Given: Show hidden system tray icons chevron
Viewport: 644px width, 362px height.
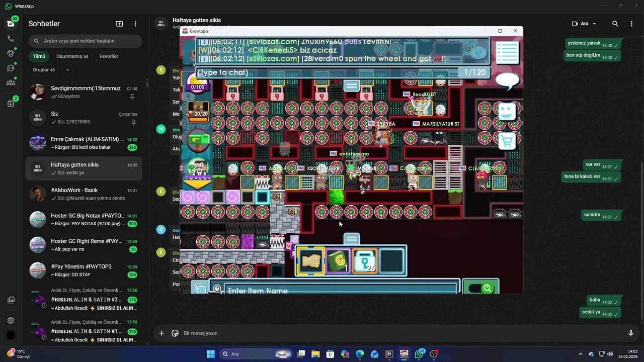Looking at the screenshot, I should point(580,354).
